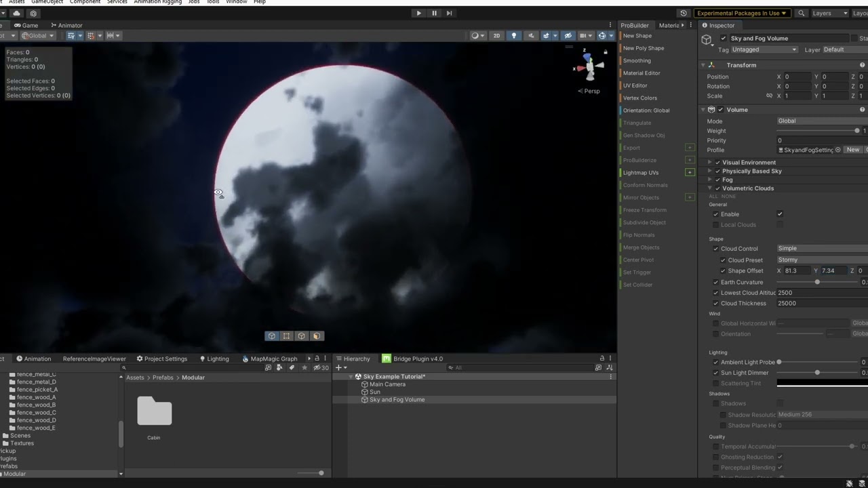The width and height of the screenshot is (868, 488).
Task: Switch to the Animator tab
Action: (x=66, y=25)
